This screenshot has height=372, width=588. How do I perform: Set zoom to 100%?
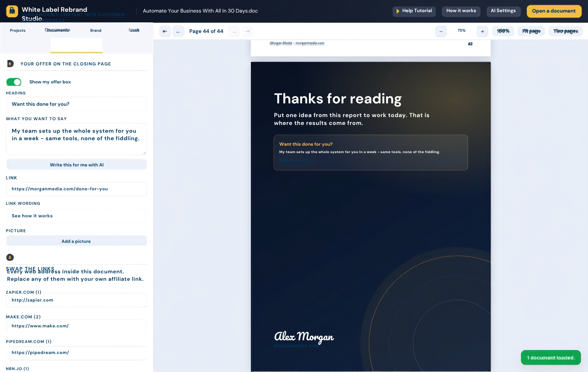503,31
